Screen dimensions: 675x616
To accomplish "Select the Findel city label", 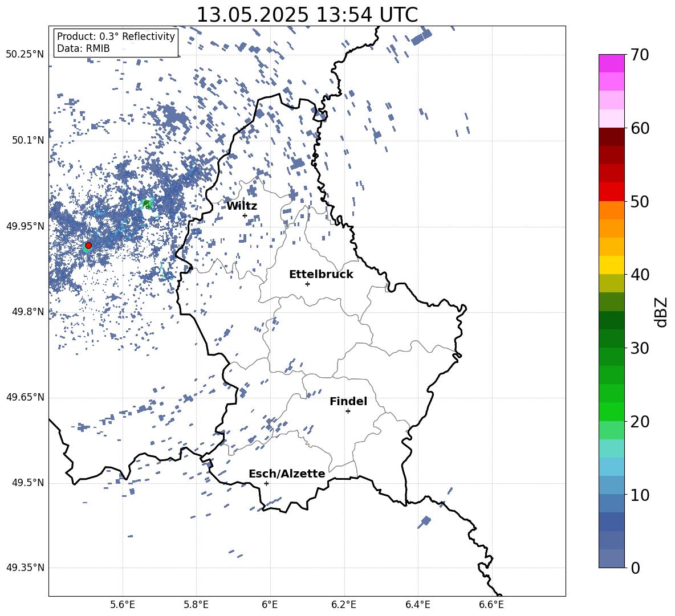I will (x=348, y=401).
